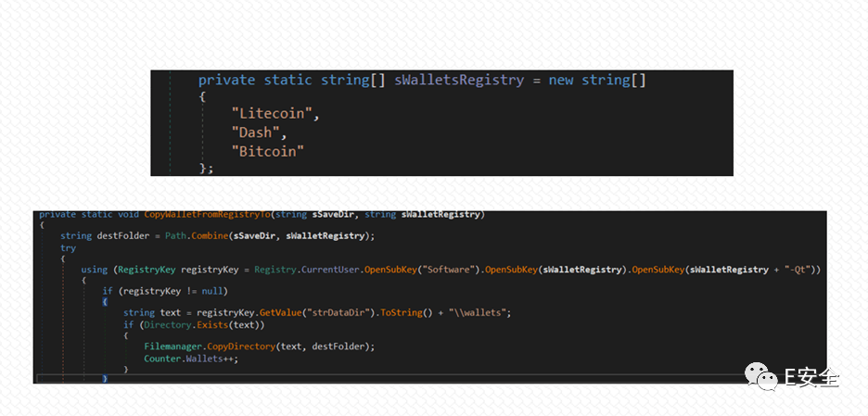Click the 'try' keyword

click(x=68, y=247)
